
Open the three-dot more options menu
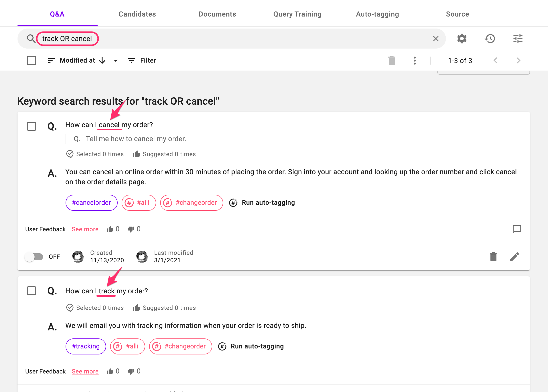coord(415,61)
